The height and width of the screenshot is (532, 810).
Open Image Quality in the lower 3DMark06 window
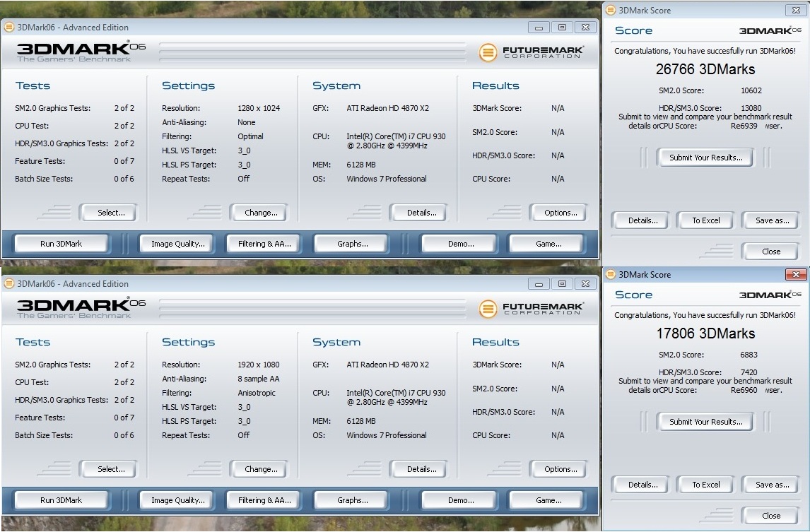click(x=177, y=500)
